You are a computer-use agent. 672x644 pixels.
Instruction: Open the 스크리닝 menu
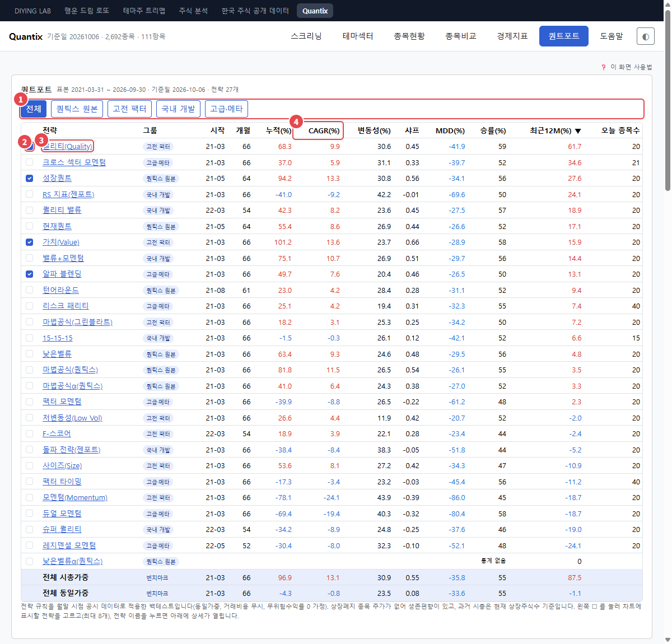[x=306, y=36]
